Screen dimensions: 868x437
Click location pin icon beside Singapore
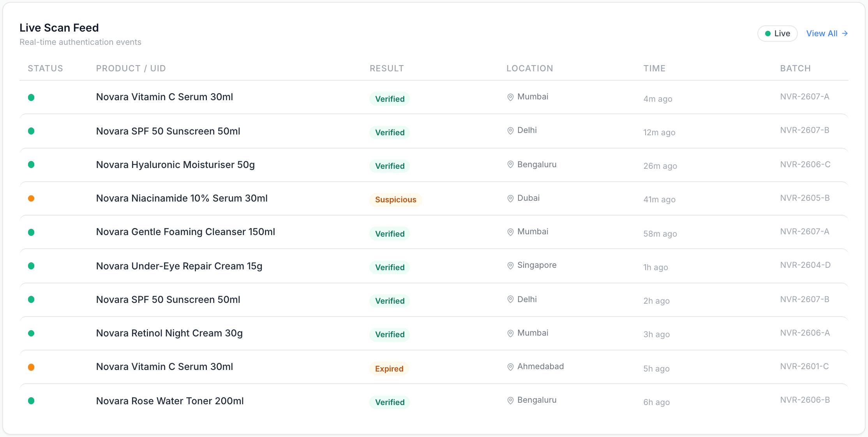[x=510, y=265]
